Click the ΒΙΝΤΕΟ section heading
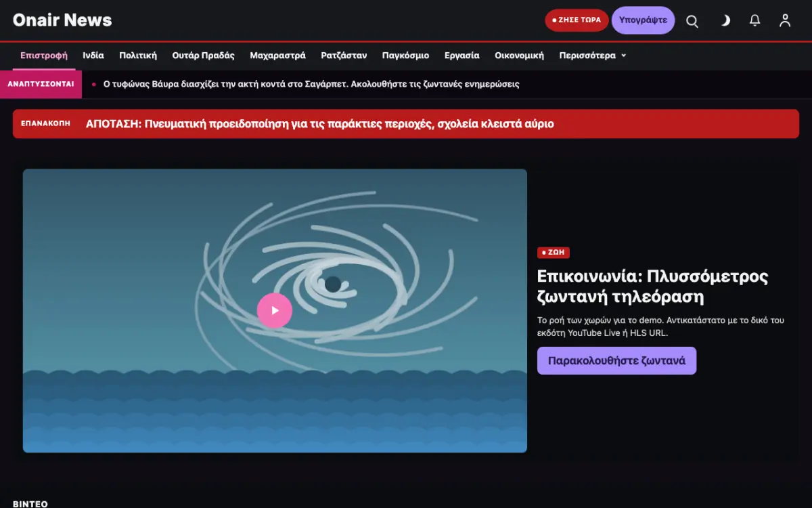The image size is (812, 508). tap(30, 504)
